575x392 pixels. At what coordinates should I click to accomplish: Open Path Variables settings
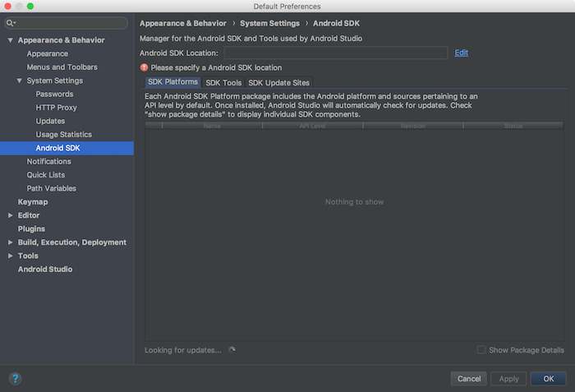pyautogui.click(x=51, y=189)
